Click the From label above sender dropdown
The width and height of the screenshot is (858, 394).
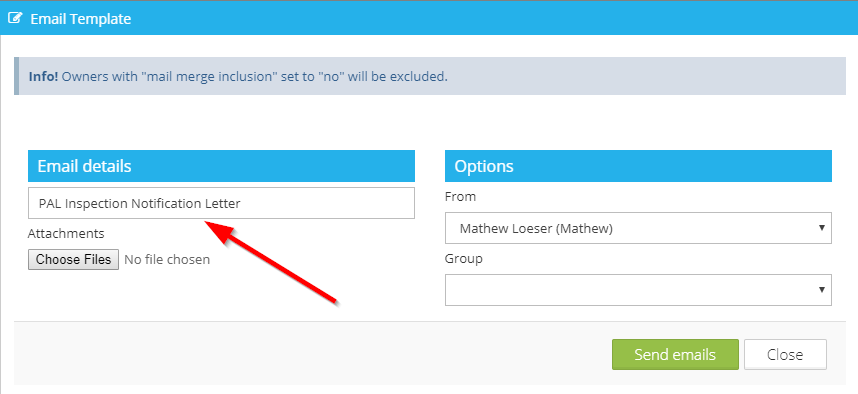tap(460, 196)
